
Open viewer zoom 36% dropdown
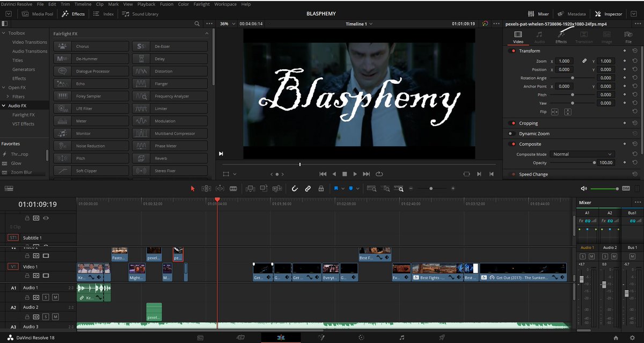point(227,24)
